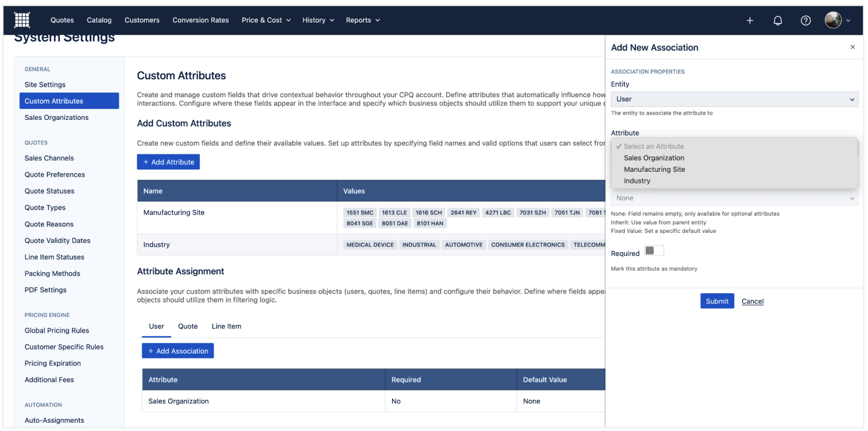Expand the user account chevron
Image resolution: width=868 pixels, height=431 pixels.
coord(848,20)
